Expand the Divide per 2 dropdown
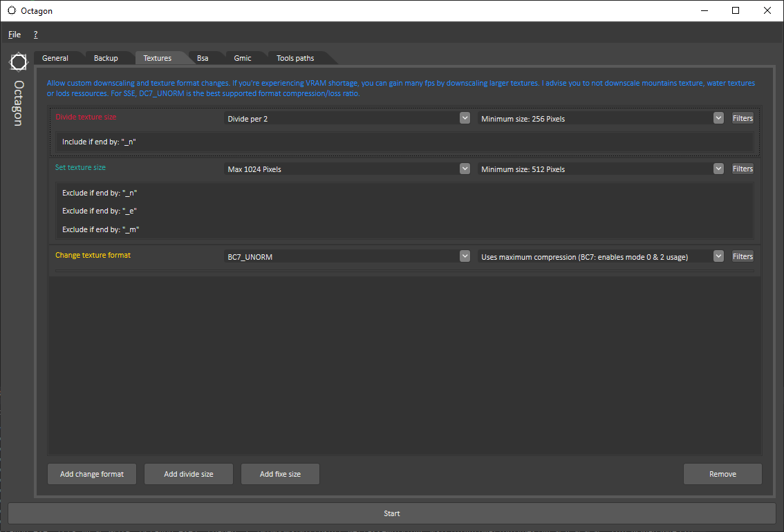784x532 pixels. pos(348,119)
